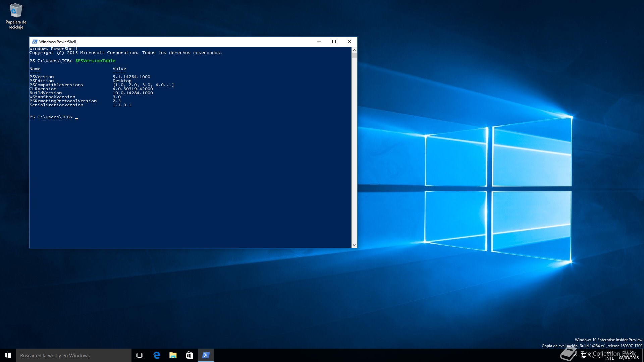Click the 'Name' column header
Viewport: 644px width, 362px height.
tap(35, 69)
